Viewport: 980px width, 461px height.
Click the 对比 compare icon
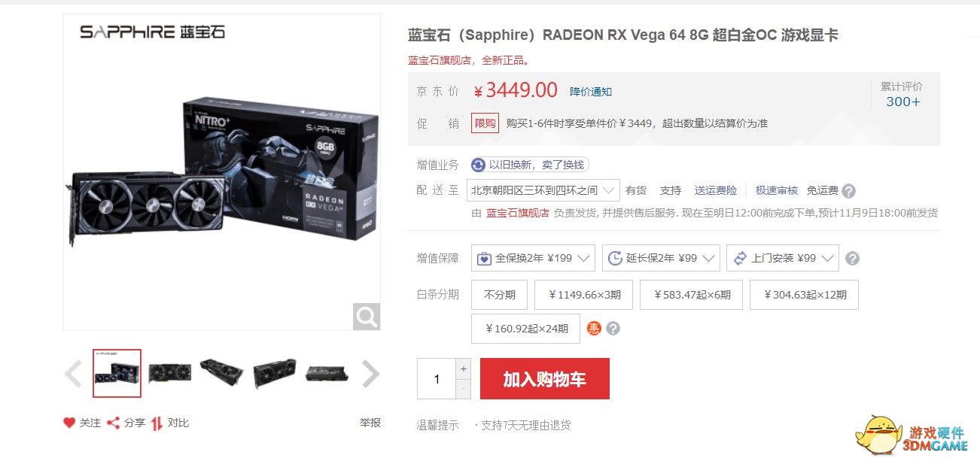[157, 423]
